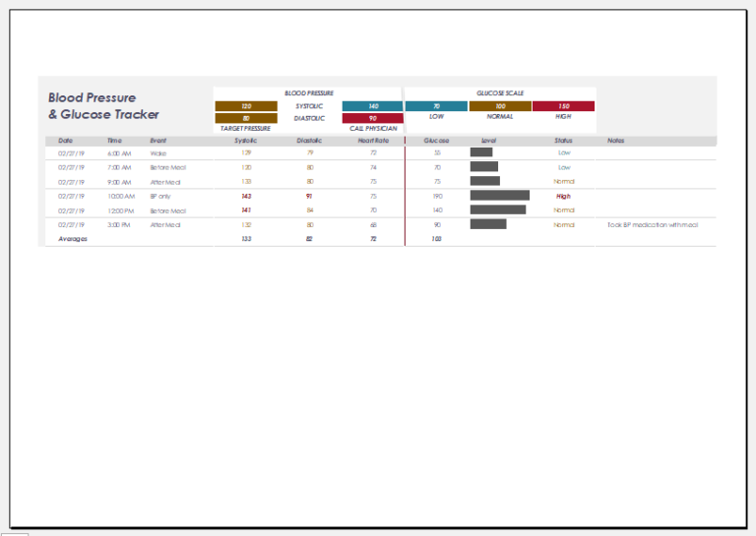The width and height of the screenshot is (756, 536).
Task: Click the Status column header
Action: point(563,141)
